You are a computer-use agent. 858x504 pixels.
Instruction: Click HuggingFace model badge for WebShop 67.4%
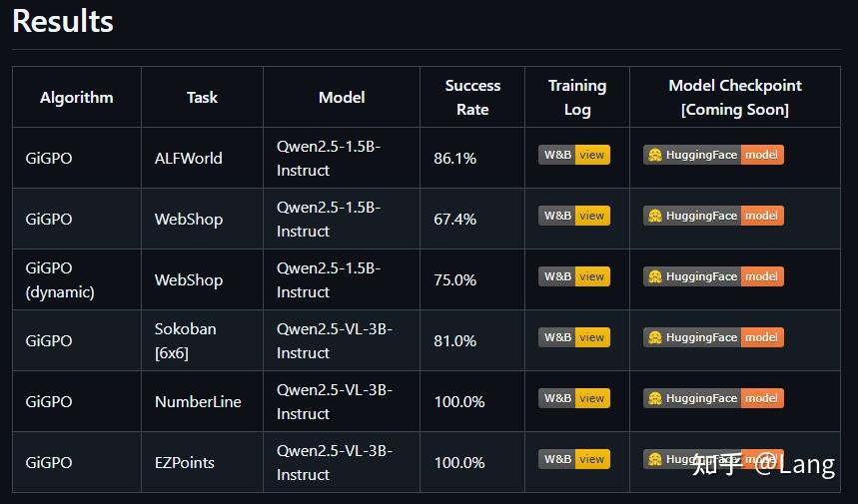point(713,216)
